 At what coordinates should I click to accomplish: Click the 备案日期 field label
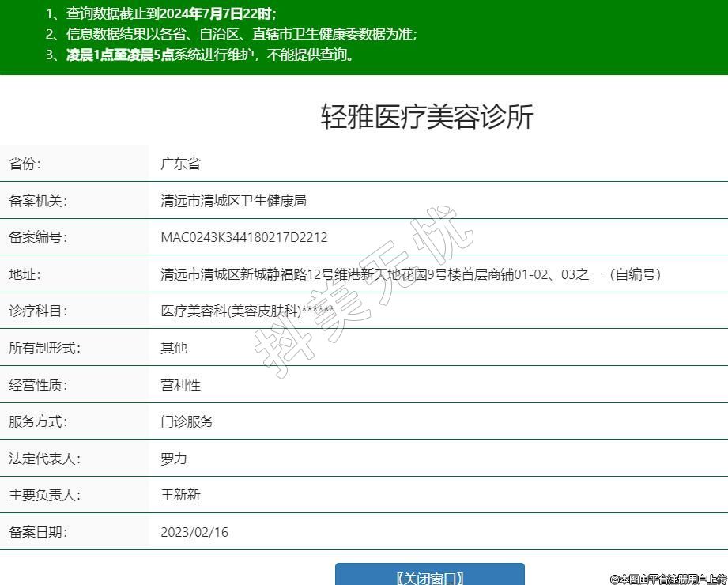38,532
